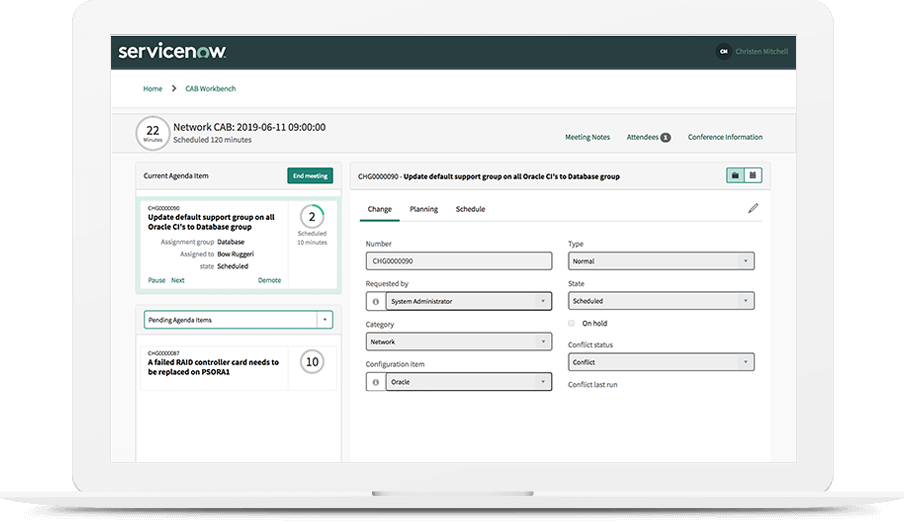The width and height of the screenshot is (904, 524).
Task: Click the Number field CHG0000090
Action: point(458,261)
